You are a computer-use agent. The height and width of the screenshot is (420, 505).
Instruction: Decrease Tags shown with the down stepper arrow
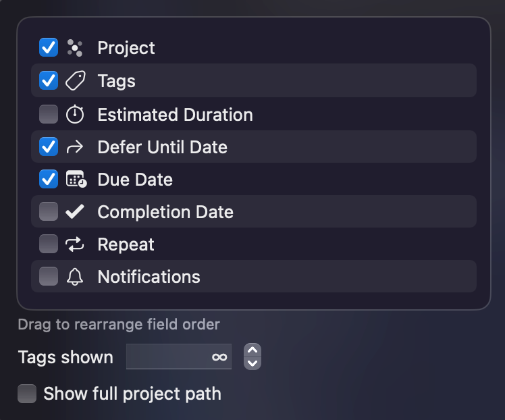pos(252,363)
